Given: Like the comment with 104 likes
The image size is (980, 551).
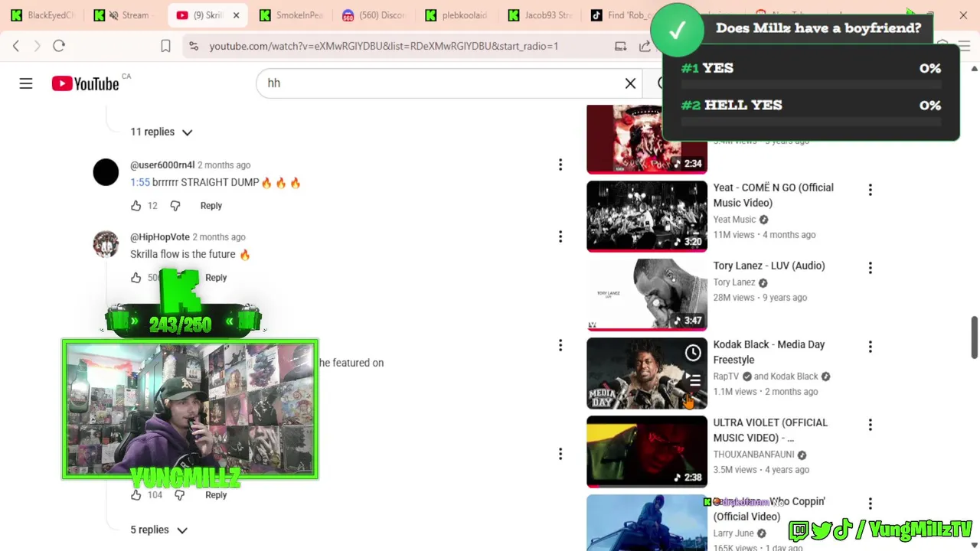Looking at the screenshot, I should pos(136,494).
